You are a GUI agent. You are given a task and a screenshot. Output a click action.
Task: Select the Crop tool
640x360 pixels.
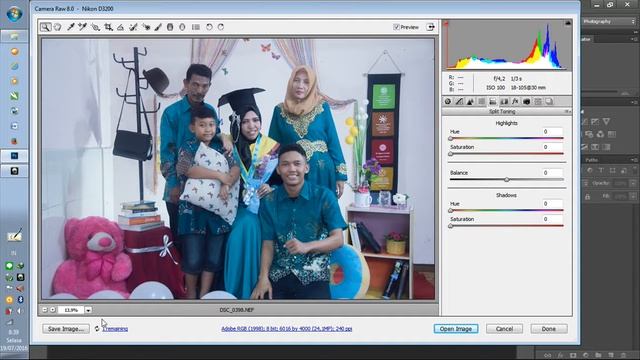(108, 27)
